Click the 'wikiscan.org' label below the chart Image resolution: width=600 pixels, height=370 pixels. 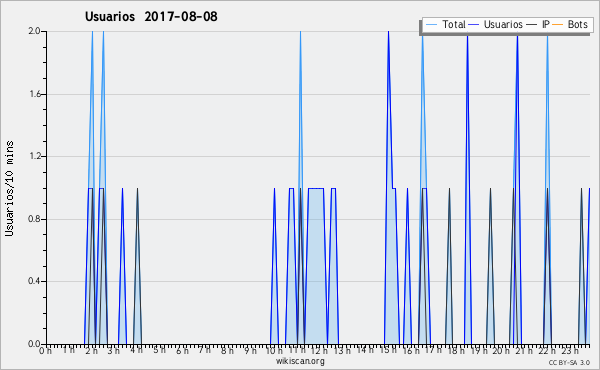coord(300,361)
